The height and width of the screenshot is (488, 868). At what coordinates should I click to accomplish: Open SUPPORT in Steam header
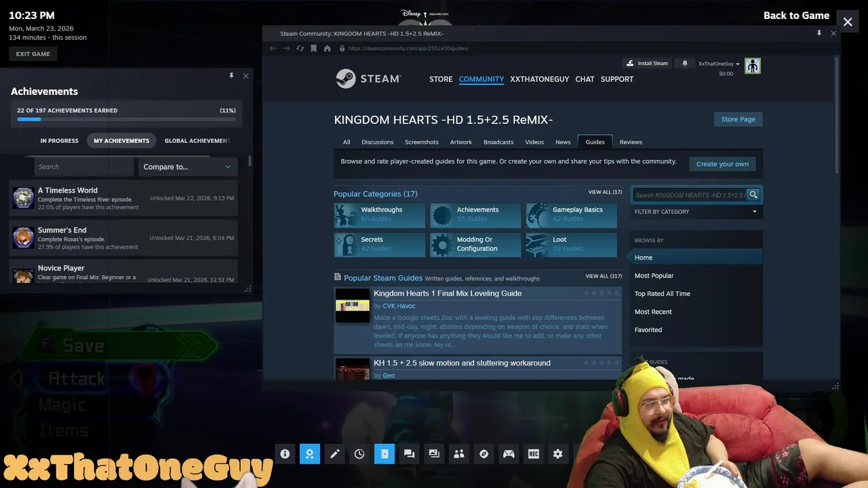[x=617, y=79]
